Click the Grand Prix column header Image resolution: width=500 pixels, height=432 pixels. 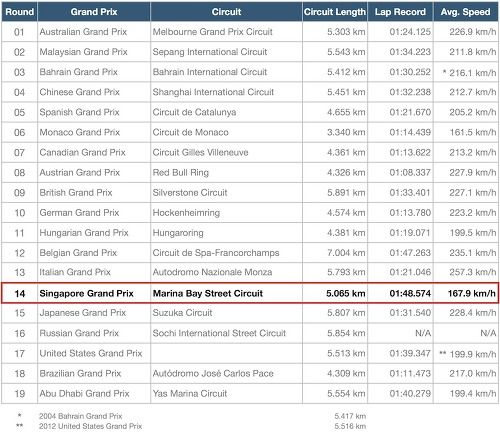pyautogui.click(x=94, y=12)
